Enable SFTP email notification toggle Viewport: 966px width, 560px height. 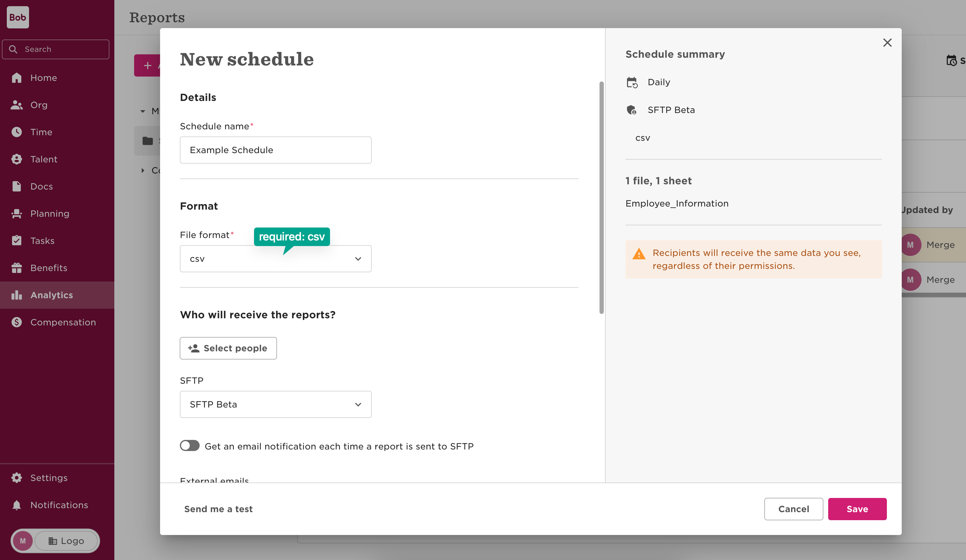pyautogui.click(x=190, y=446)
